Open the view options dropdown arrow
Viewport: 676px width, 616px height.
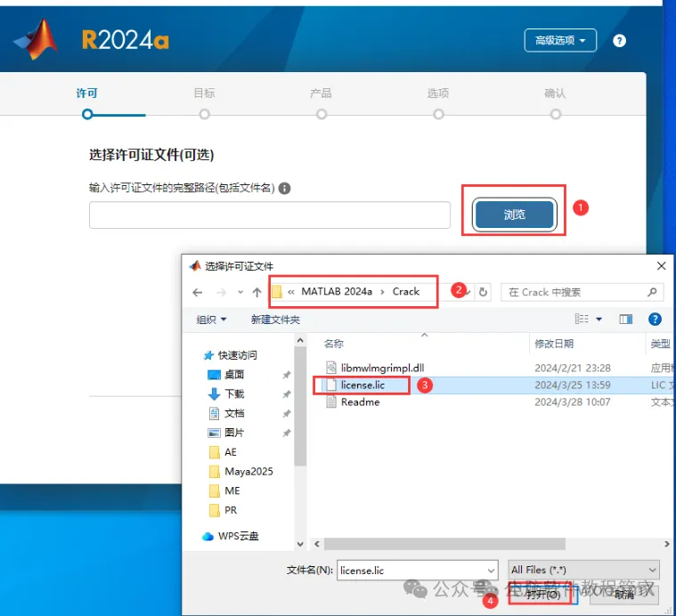point(599,320)
